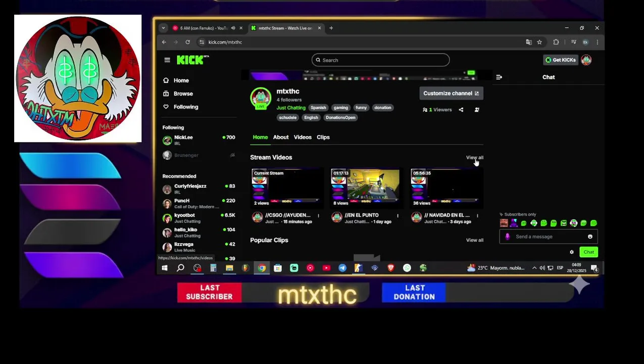Open the 01:17:13 video thumbnail
This screenshot has height=364, width=644.
pos(366,188)
